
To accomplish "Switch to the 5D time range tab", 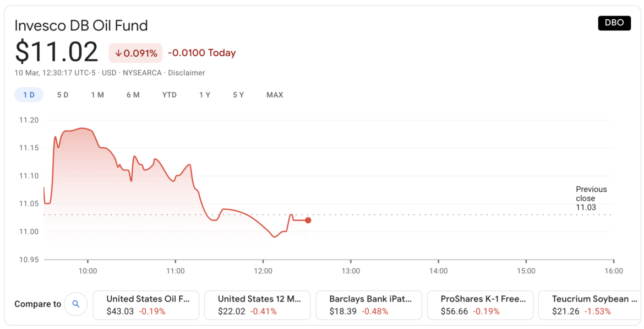I will pos(63,94).
